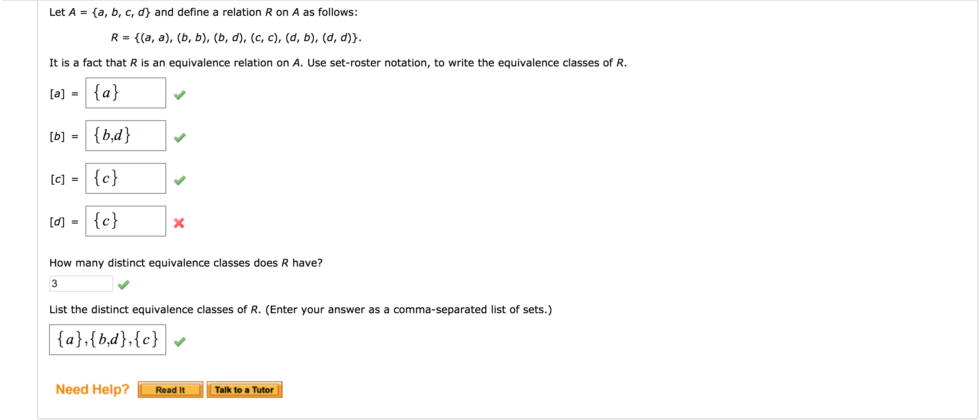
Task: Click the checkmark next to the answer 3
Action: pos(123,284)
